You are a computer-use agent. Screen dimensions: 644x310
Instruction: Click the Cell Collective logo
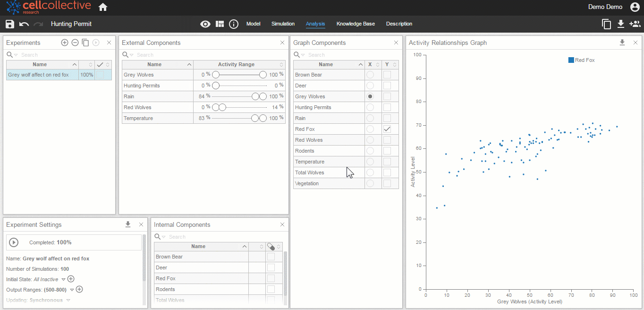point(48,7)
